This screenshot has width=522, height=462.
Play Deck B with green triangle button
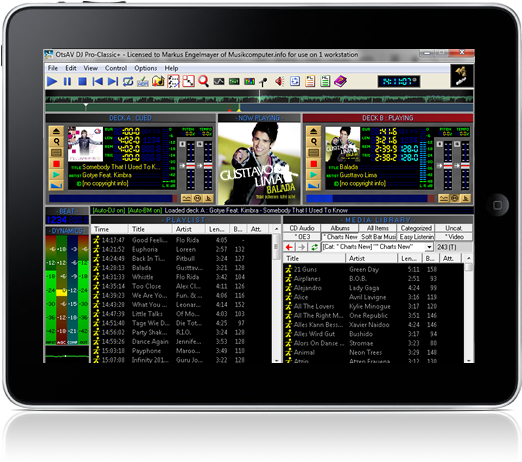[313, 175]
